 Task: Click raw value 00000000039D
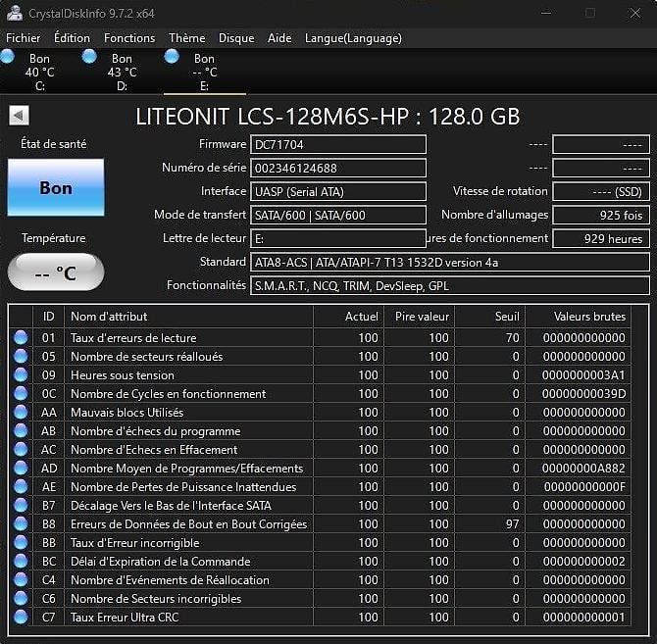pos(583,394)
